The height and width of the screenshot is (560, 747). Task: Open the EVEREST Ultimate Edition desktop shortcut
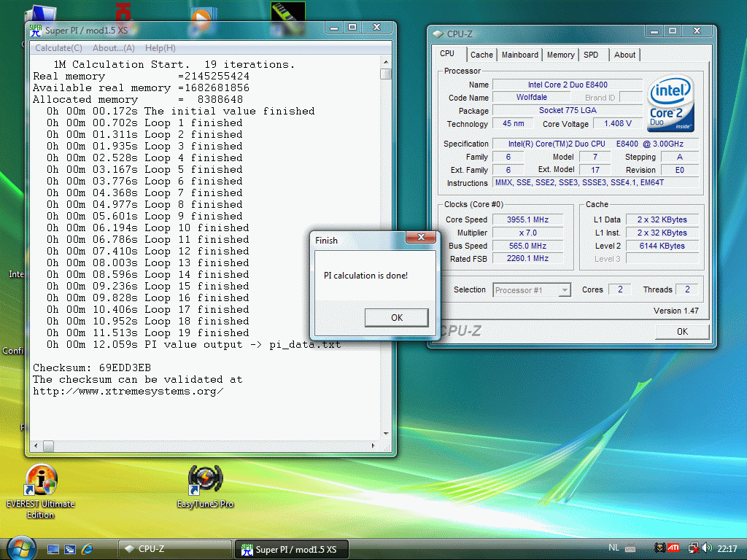tap(41, 491)
